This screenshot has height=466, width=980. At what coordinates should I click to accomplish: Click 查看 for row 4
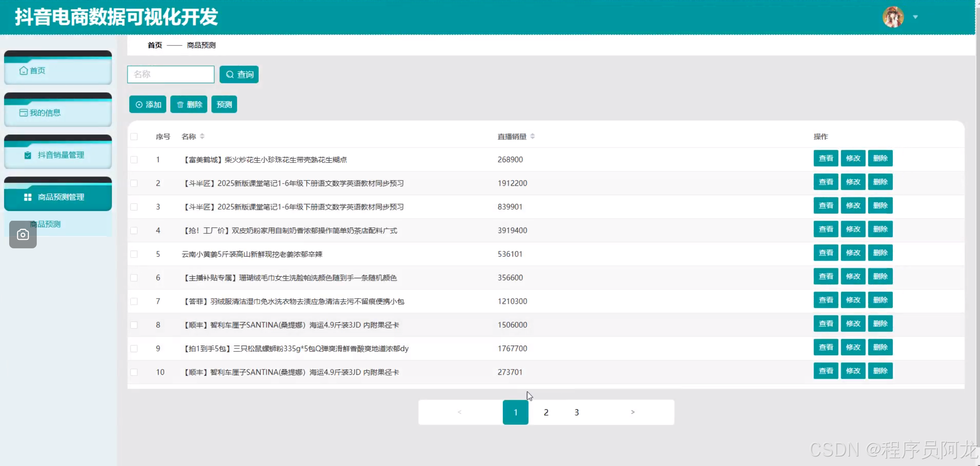(x=826, y=229)
